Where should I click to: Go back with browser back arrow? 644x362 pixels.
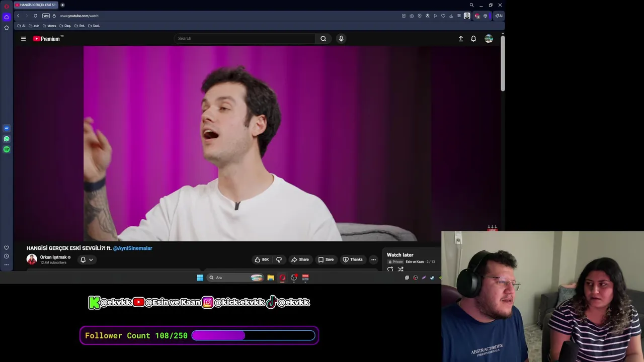[x=18, y=16]
